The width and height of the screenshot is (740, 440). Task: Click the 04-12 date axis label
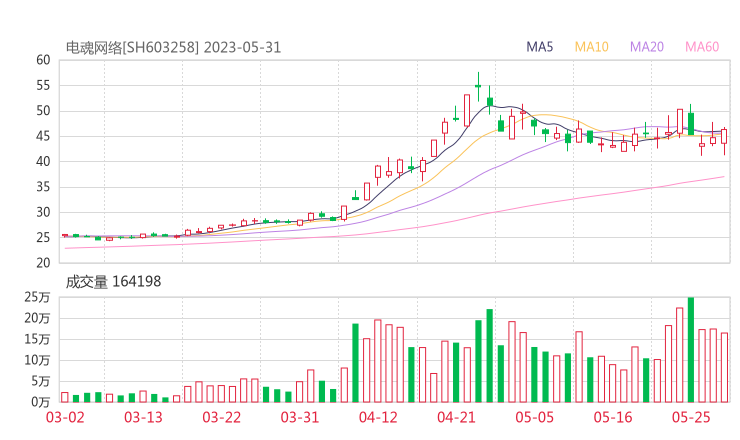[x=378, y=417]
